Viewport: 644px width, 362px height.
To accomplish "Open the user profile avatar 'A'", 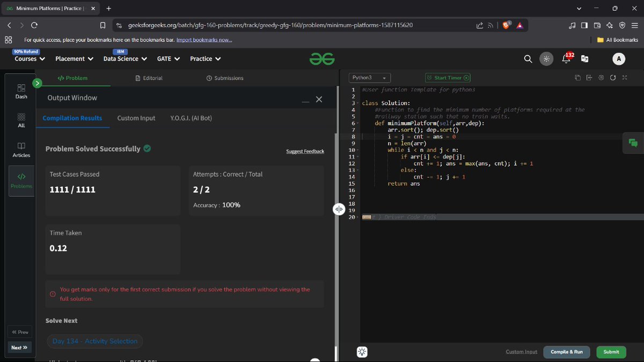I will (619, 59).
